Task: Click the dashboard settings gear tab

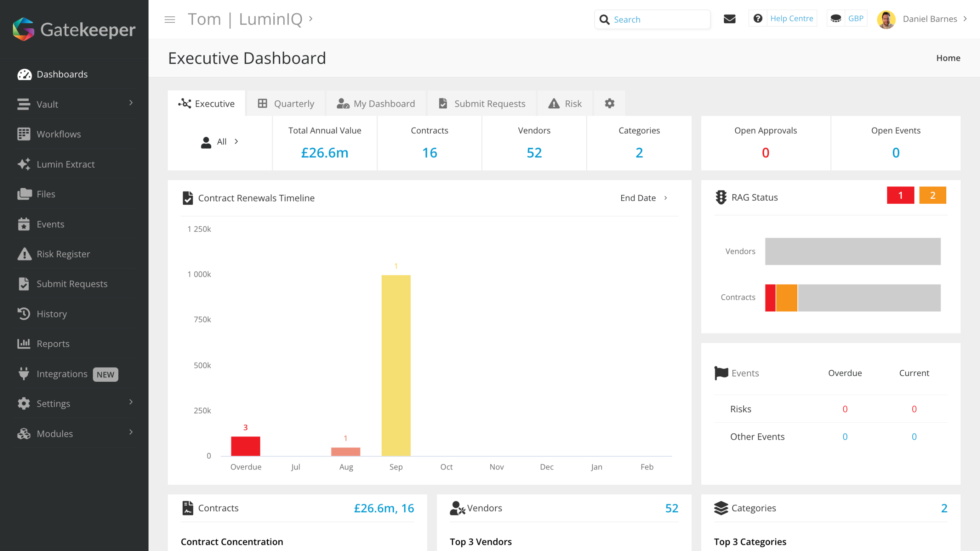Action: tap(609, 103)
